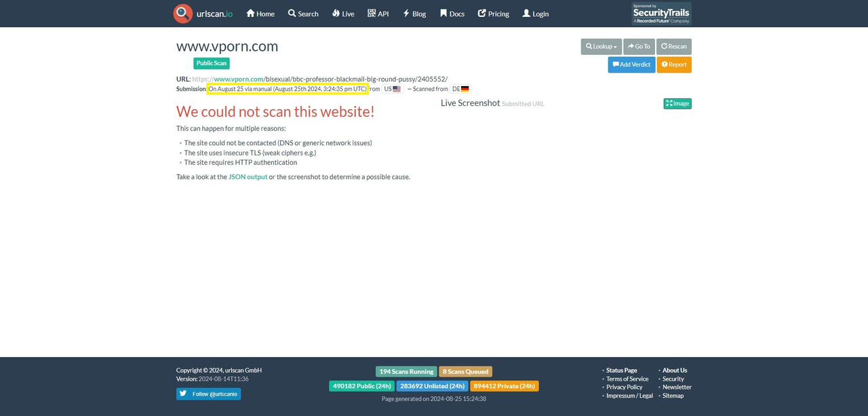
Task: Open the Blog page
Action: point(414,14)
